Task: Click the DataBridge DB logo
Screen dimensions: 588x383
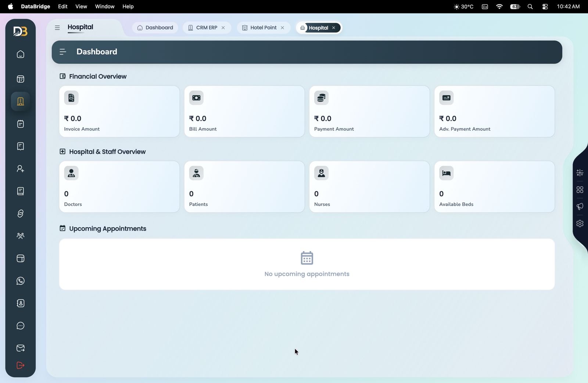Action: coord(21,32)
